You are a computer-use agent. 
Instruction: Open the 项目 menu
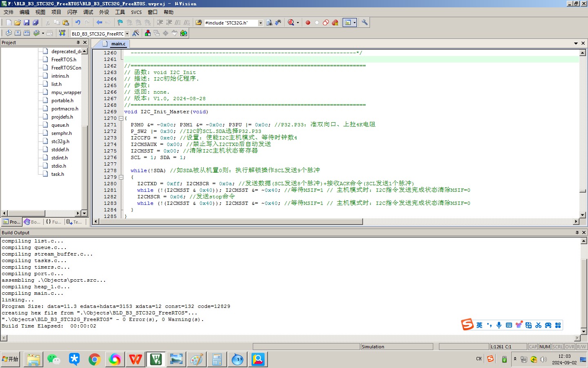click(x=56, y=12)
